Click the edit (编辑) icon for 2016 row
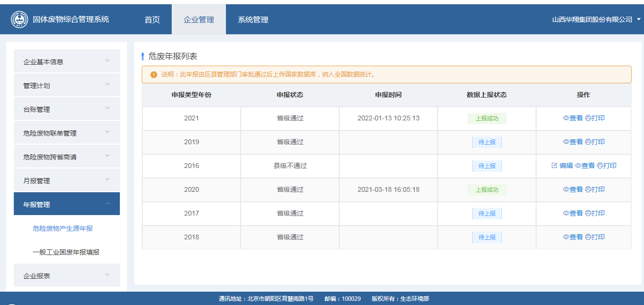The height and width of the screenshot is (305, 644). click(554, 166)
